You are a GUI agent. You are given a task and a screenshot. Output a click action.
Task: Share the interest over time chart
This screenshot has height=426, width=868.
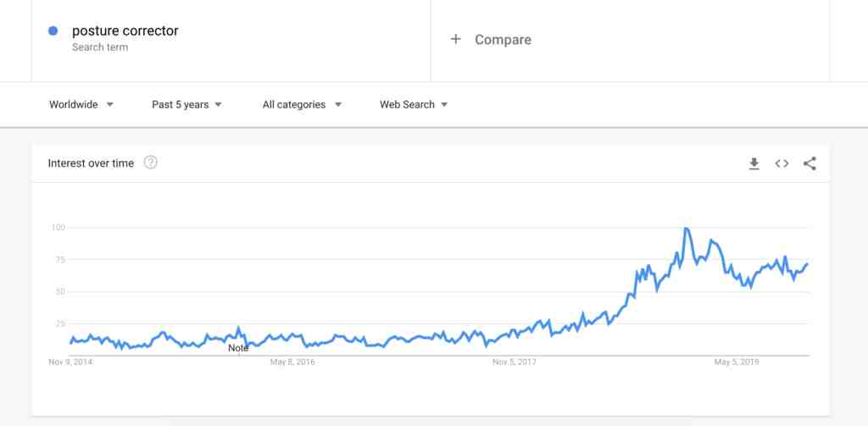810,163
